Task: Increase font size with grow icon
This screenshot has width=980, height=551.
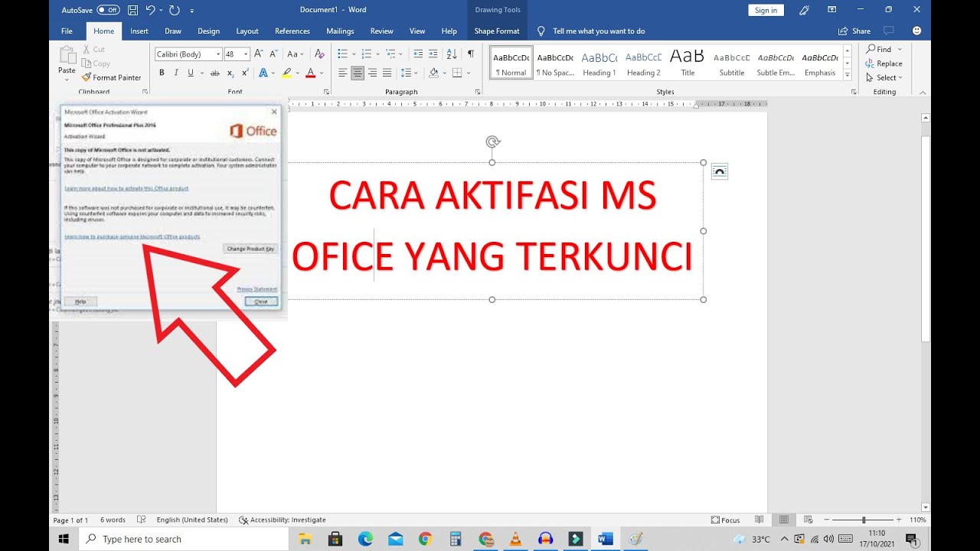Action: pos(259,54)
